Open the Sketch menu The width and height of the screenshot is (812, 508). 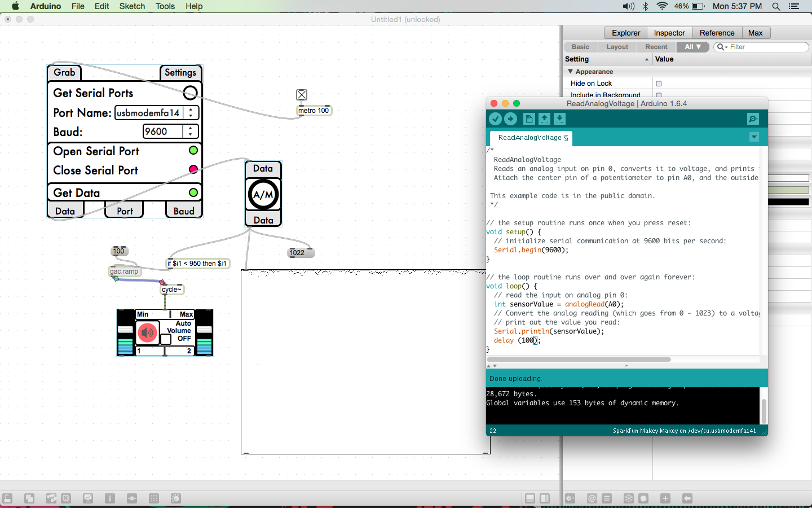[x=132, y=6]
